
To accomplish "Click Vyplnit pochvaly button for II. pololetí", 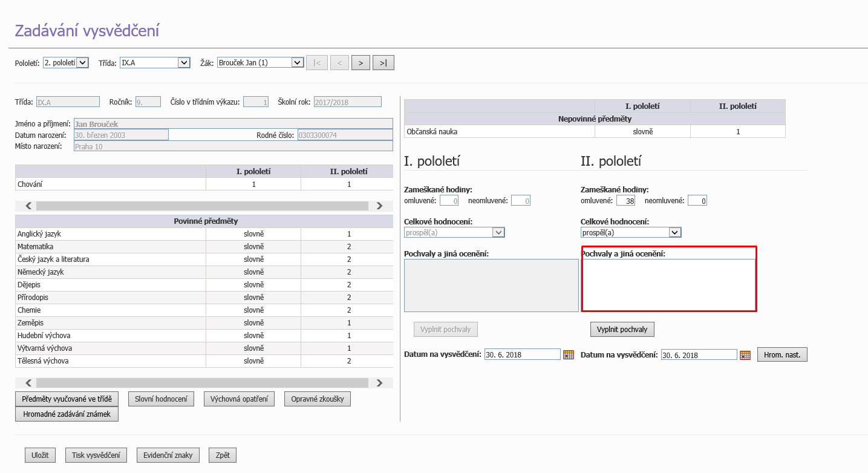I will [622, 330].
